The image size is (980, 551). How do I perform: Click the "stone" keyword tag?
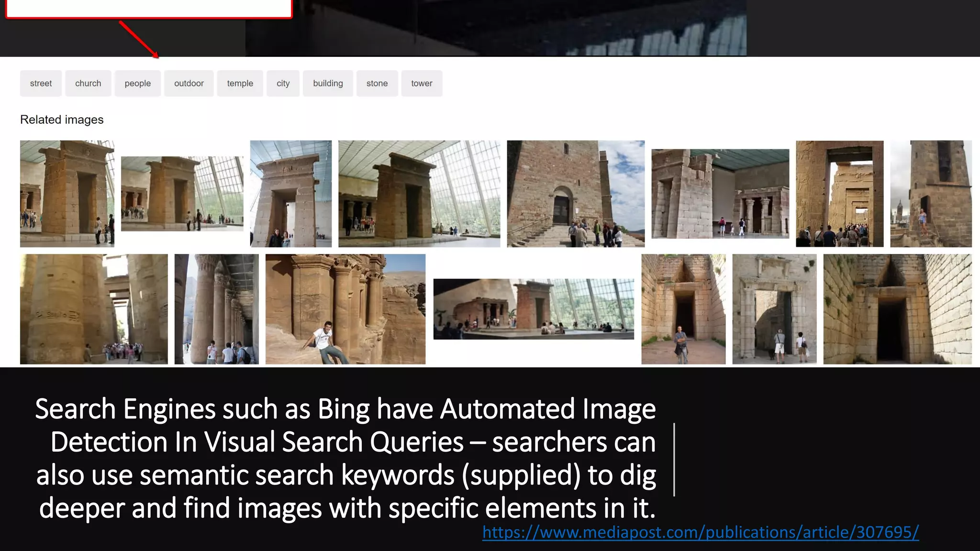(x=377, y=83)
